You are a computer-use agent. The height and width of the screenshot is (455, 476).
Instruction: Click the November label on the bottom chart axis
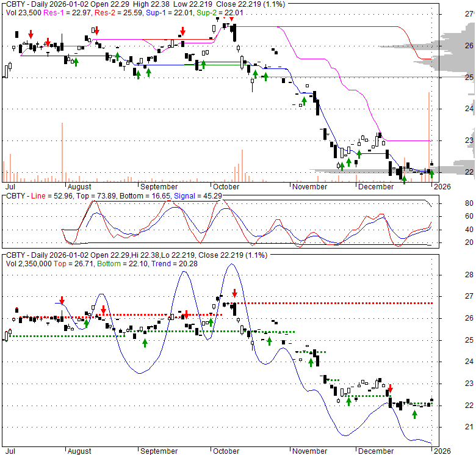pyautogui.click(x=310, y=451)
